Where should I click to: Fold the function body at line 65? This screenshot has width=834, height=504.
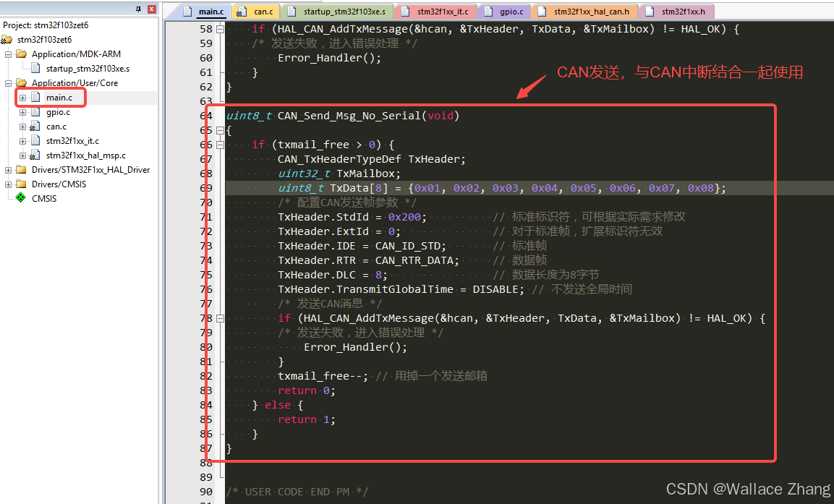[220, 130]
